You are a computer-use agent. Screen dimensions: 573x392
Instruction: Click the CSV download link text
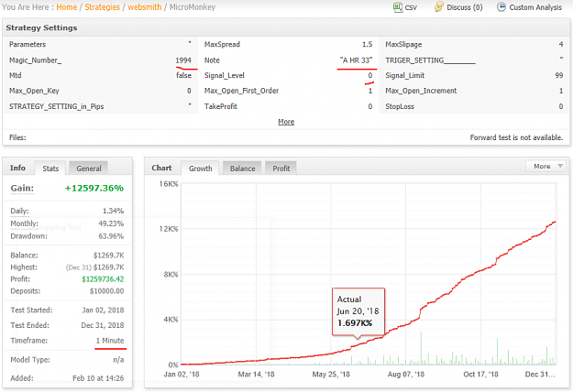[x=411, y=7]
